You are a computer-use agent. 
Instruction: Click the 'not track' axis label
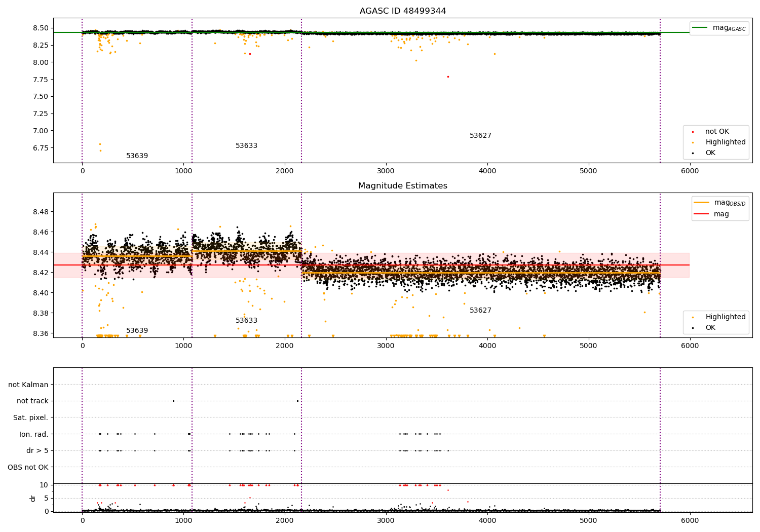(x=32, y=401)
